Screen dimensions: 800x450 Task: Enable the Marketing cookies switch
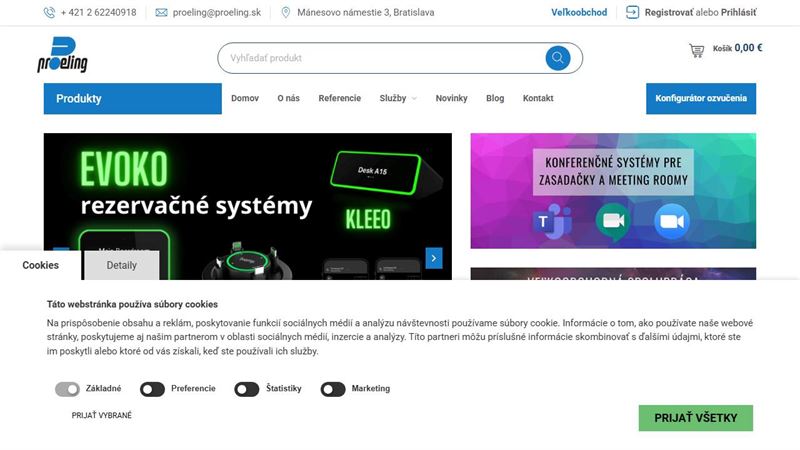click(x=333, y=389)
